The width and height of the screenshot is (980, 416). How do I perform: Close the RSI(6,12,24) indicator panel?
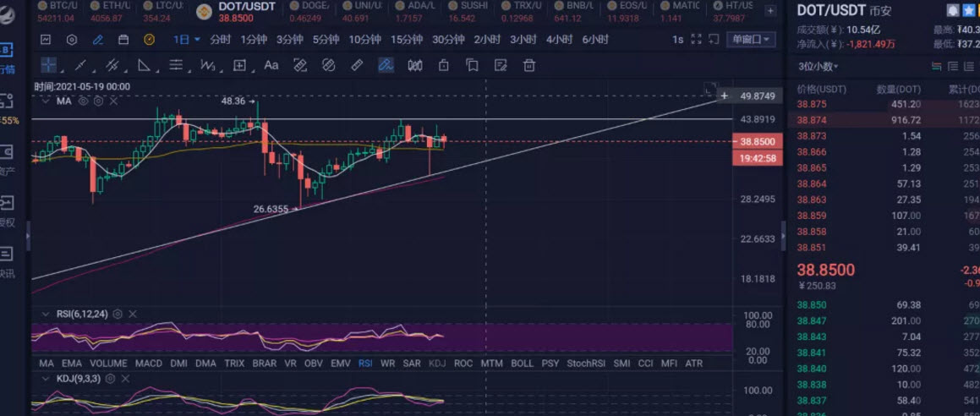click(132, 314)
